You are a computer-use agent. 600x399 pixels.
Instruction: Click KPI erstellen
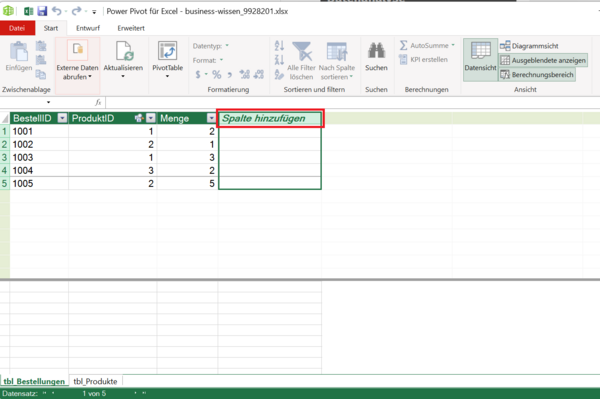[x=423, y=59]
